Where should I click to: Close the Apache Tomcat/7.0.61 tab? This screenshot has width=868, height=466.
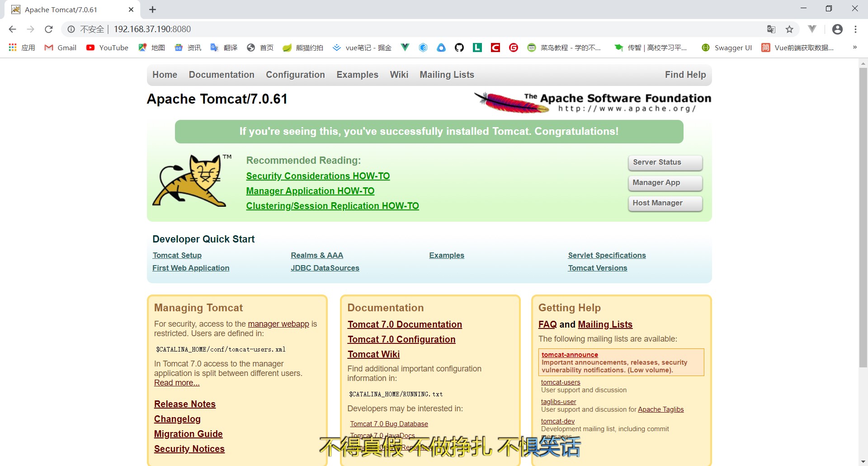(131, 10)
